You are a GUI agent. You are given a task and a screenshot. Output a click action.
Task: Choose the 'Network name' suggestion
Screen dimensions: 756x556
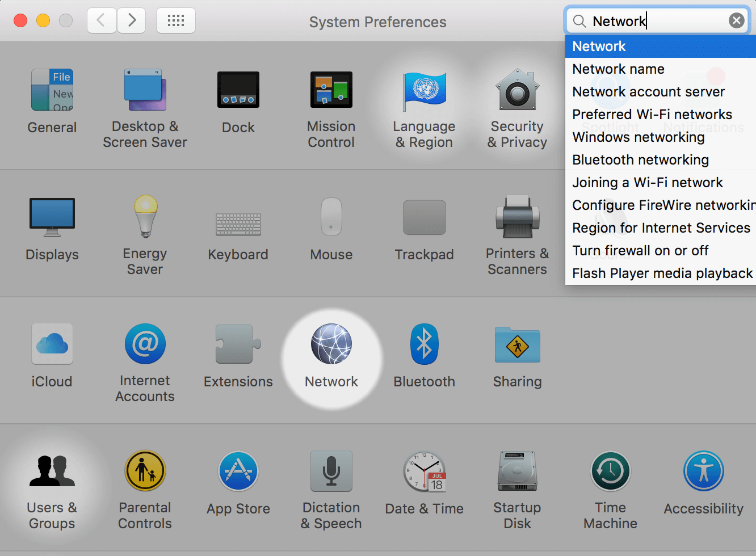(661, 69)
